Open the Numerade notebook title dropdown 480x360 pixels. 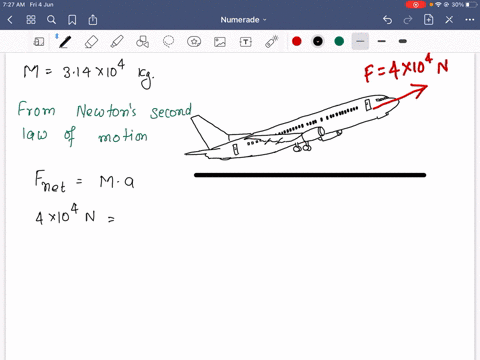243,20
